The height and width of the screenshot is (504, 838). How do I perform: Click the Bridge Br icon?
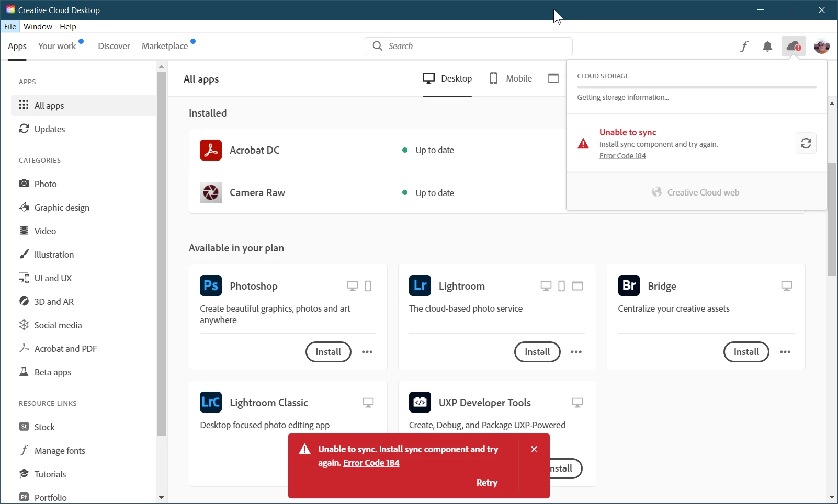point(629,285)
